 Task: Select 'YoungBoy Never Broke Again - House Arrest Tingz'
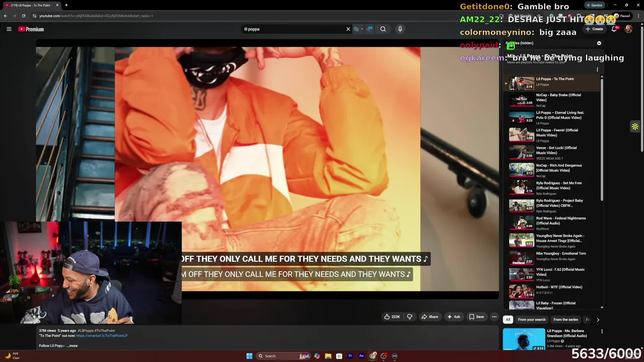pyautogui.click(x=551, y=241)
